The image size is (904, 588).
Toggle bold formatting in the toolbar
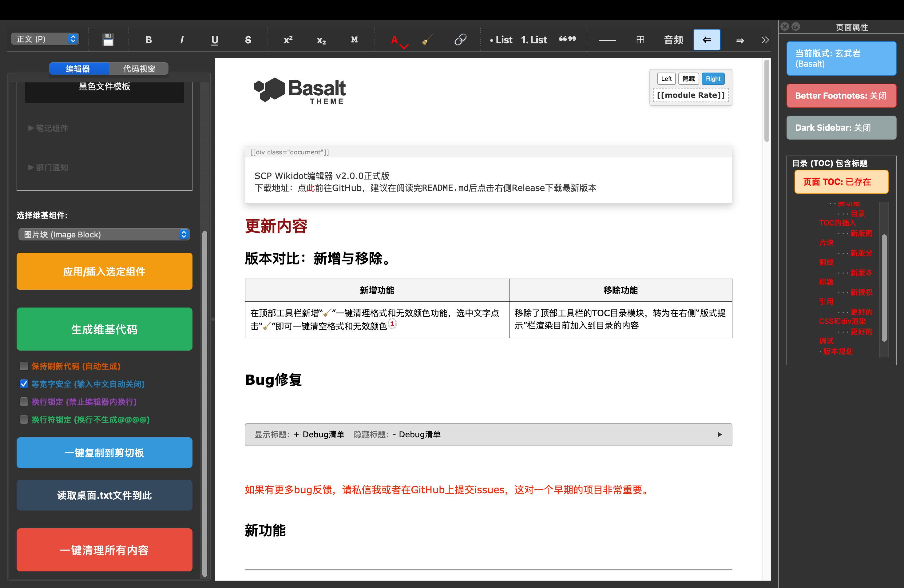pos(149,39)
